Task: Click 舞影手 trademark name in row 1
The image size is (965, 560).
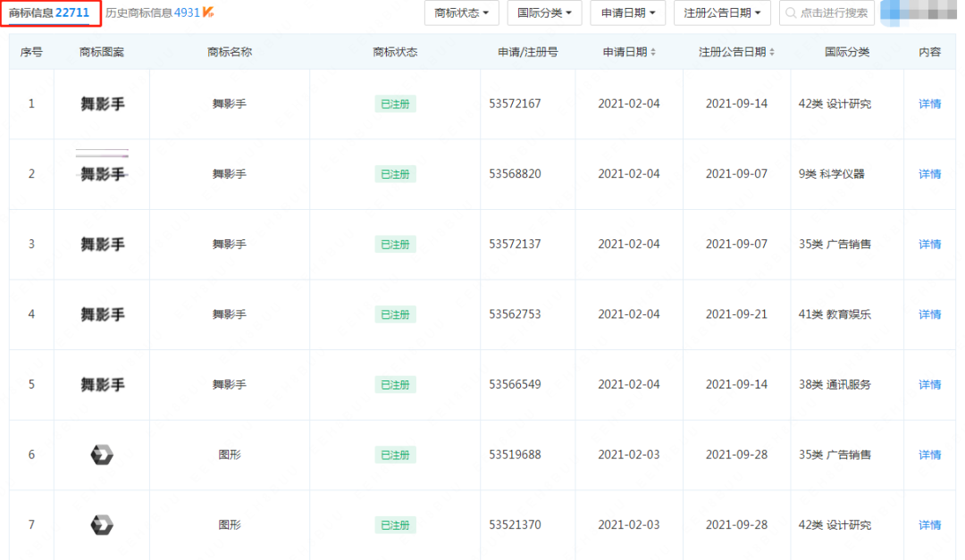Action: click(230, 104)
